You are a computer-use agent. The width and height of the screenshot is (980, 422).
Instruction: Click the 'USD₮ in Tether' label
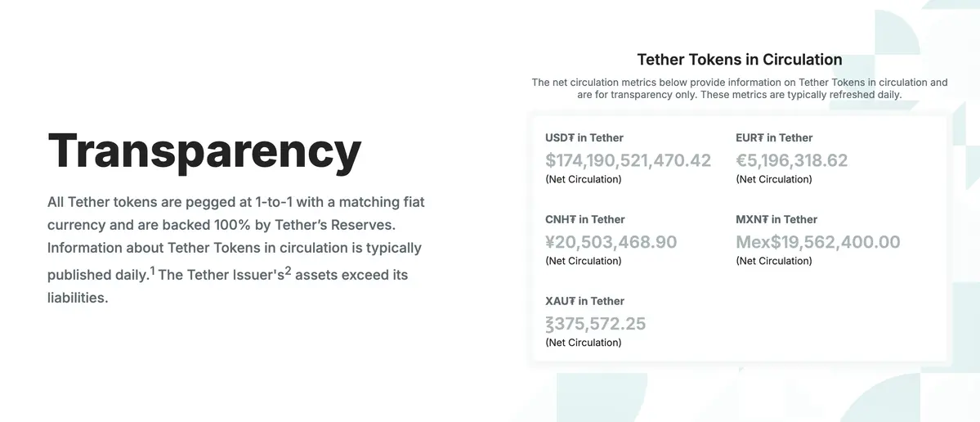point(584,137)
